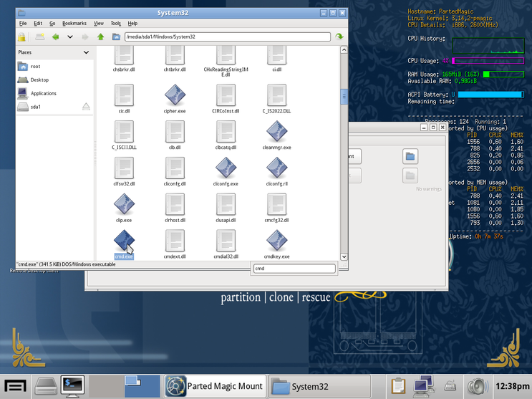Open the Help menu
The image size is (532, 399).
coord(132,24)
